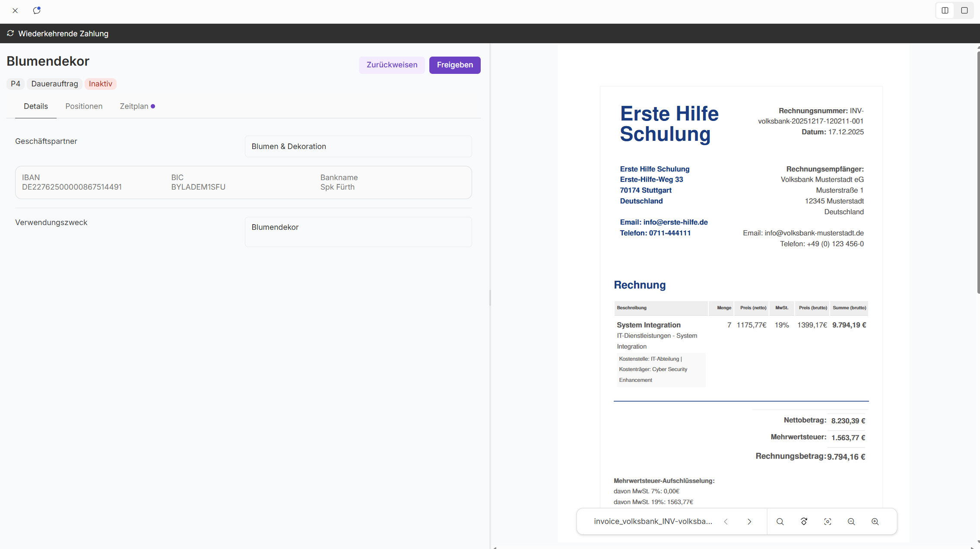Click the Geschäftspartner field Blumen & Dekoration
The width and height of the screenshot is (980, 549).
pyautogui.click(x=358, y=146)
